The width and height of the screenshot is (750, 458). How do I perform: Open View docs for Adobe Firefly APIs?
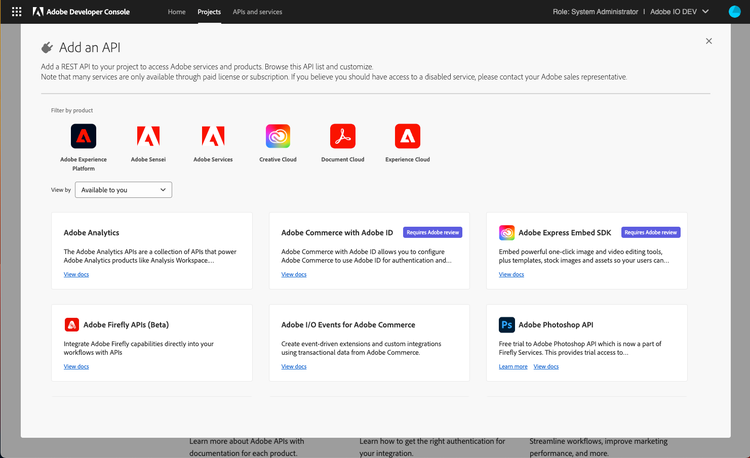point(76,367)
